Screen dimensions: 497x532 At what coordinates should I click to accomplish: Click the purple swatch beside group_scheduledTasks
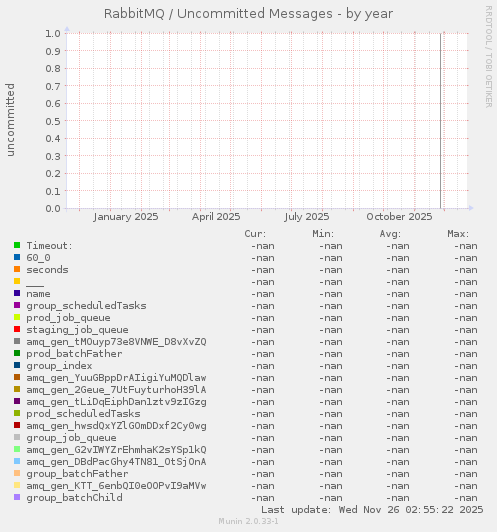click(x=17, y=305)
